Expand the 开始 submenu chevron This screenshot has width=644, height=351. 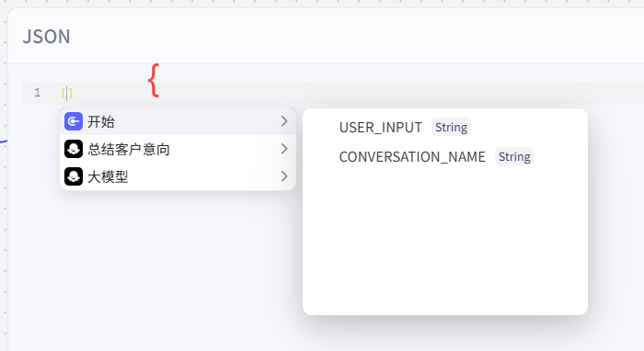[284, 121]
